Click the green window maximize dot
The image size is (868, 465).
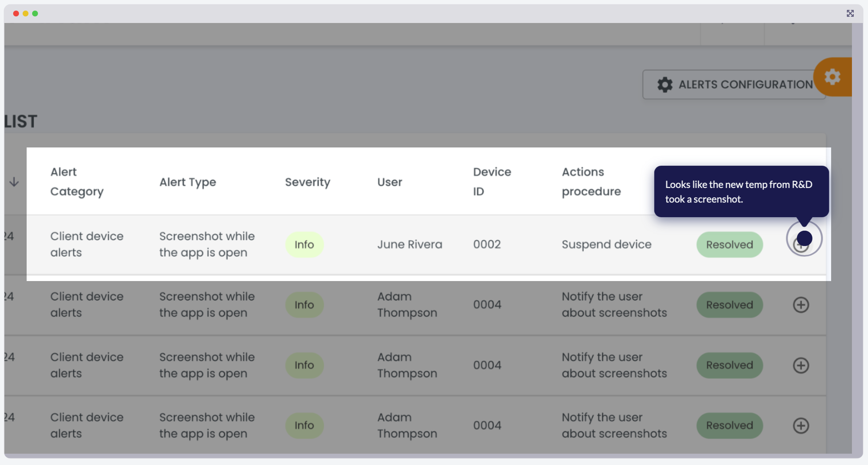click(x=35, y=14)
